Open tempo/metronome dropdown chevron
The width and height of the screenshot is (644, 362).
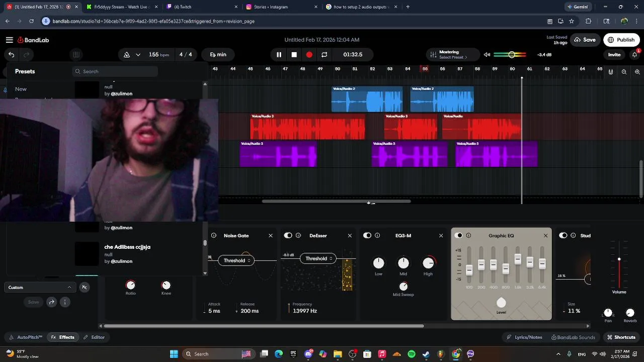pyautogui.click(x=138, y=54)
